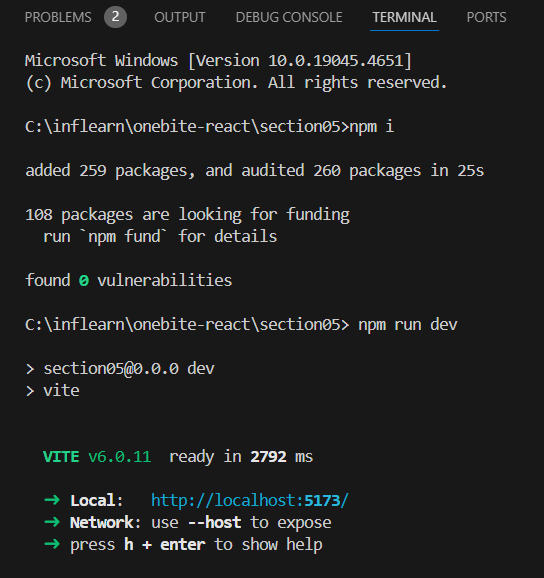Screen dimensions: 544x578
Task: Click the problems count badge showing 2
Action: click(x=115, y=17)
